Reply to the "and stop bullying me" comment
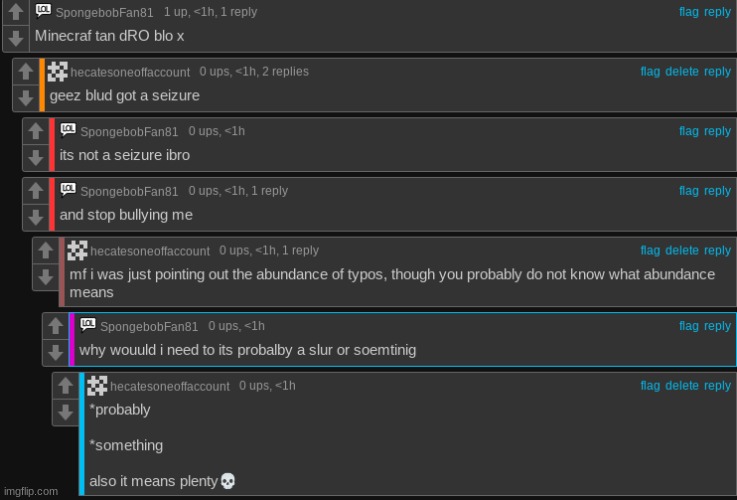 [x=717, y=191]
